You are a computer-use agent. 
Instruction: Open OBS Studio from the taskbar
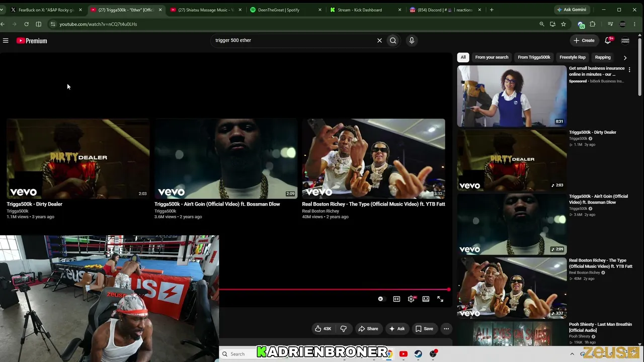click(433, 354)
